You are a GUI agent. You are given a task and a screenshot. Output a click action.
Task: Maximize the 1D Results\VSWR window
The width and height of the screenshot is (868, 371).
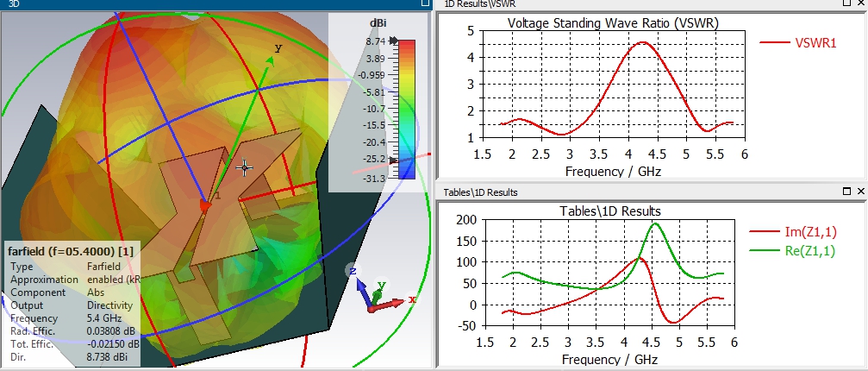pyautogui.click(x=847, y=3)
